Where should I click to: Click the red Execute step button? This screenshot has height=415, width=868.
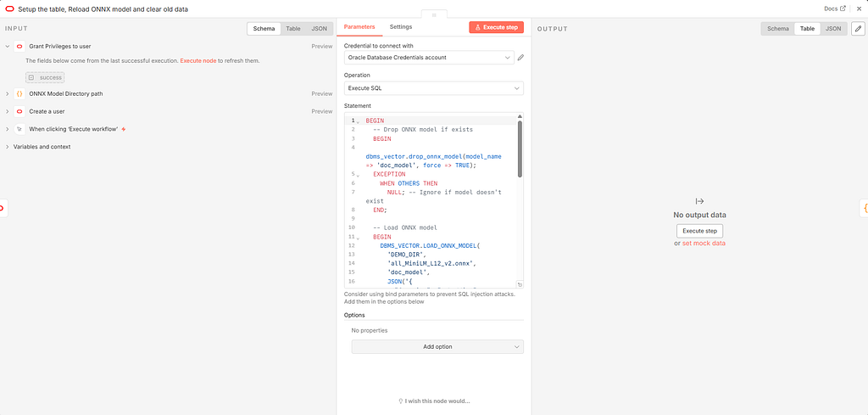[x=496, y=27]
